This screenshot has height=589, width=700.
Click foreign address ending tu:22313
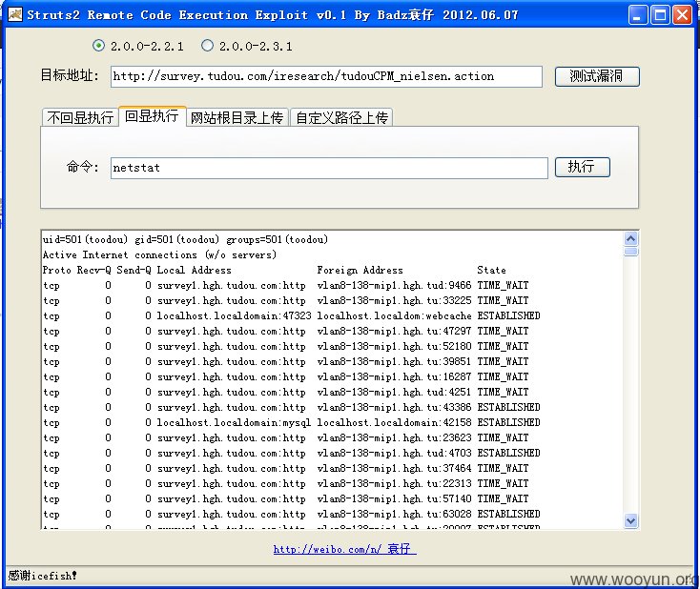[x=394, y=483]
